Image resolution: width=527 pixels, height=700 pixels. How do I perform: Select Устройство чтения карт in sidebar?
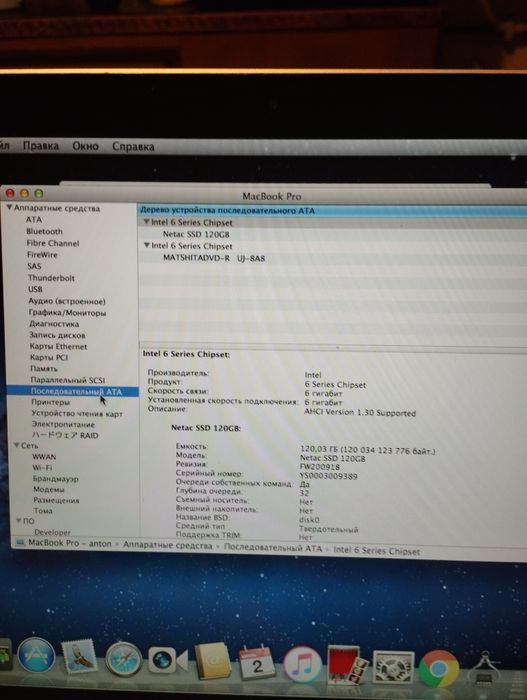tap(77, 413)
